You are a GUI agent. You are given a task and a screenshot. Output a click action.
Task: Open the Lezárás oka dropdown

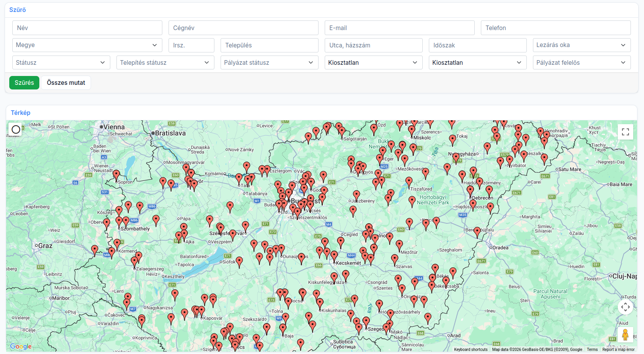(x=582, y=45)
